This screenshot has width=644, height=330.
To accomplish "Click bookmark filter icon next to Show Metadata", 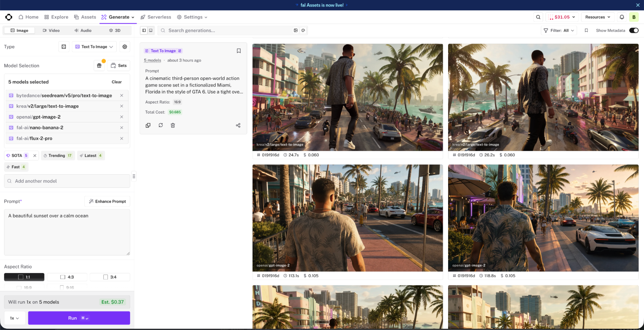I will tap(586, 30).
